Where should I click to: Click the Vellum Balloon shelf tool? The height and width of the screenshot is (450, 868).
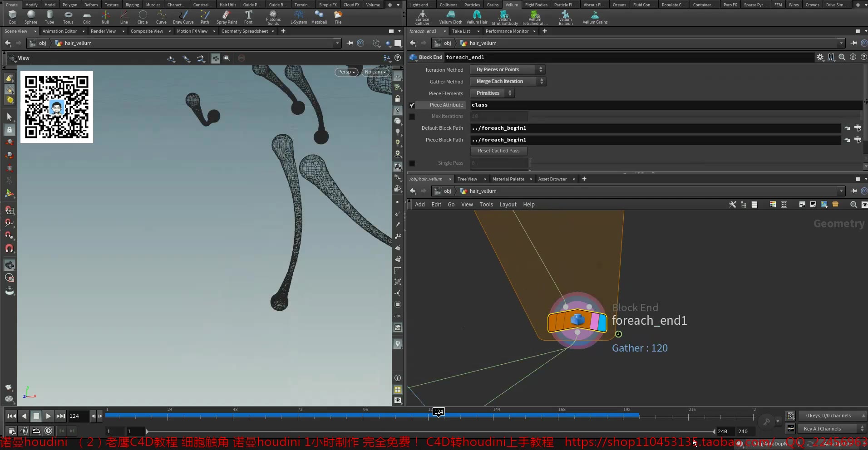(565, 17)
